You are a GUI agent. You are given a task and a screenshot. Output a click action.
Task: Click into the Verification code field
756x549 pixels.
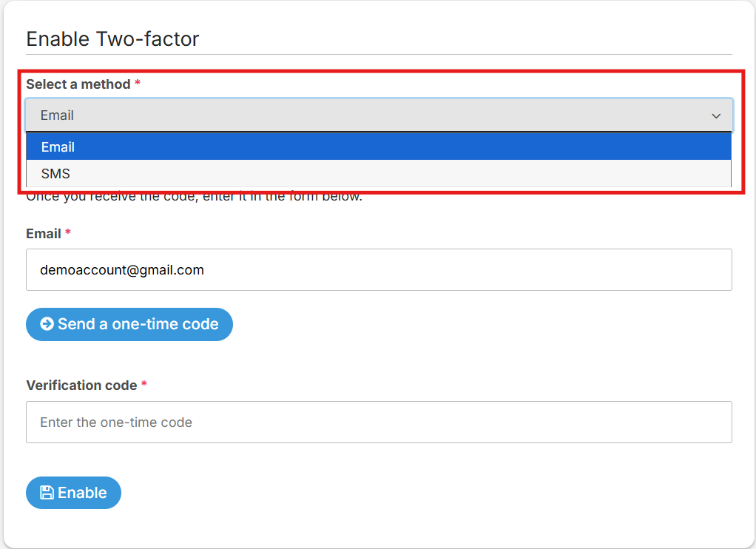coord(378,422)
